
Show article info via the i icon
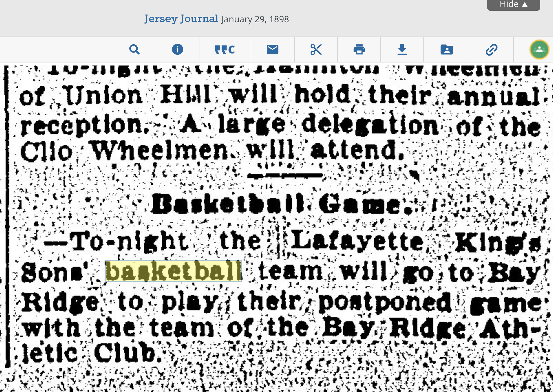click(177, 49)
